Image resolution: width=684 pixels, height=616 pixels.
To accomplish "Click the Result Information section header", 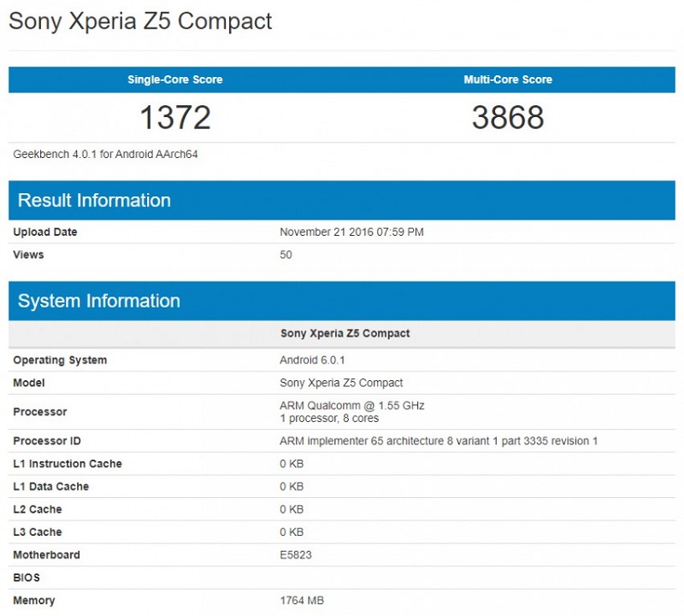I will [94, 200].
